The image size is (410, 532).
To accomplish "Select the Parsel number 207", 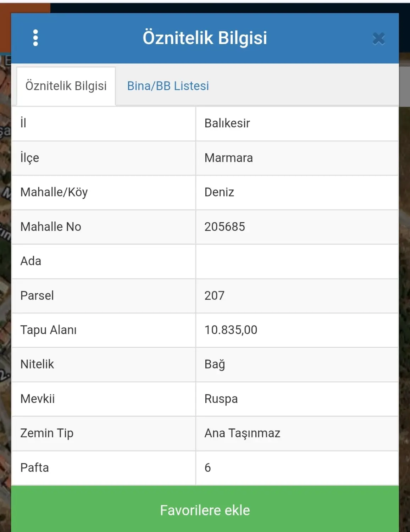I will [x=214, y=295].
